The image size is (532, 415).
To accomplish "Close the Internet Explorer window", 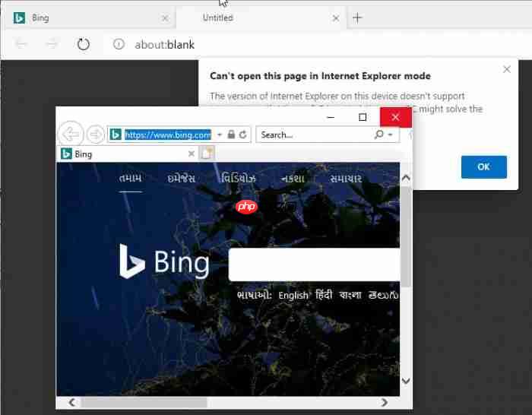I will (395, 117).
